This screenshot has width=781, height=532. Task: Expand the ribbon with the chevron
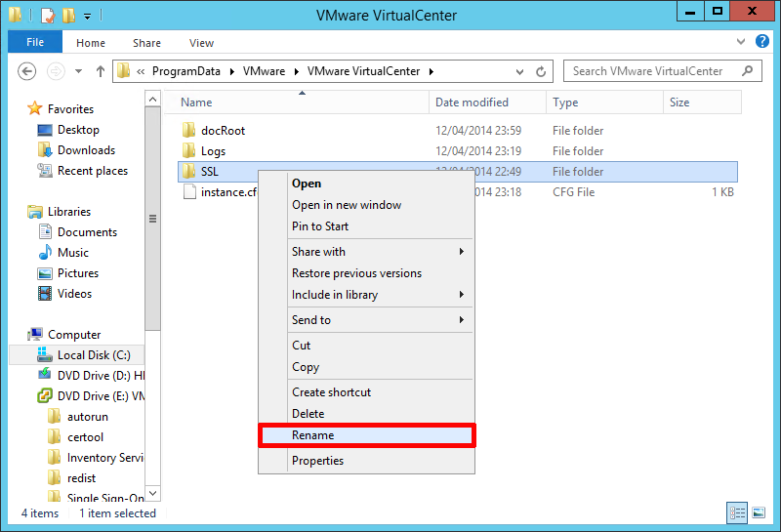[741, 41]
